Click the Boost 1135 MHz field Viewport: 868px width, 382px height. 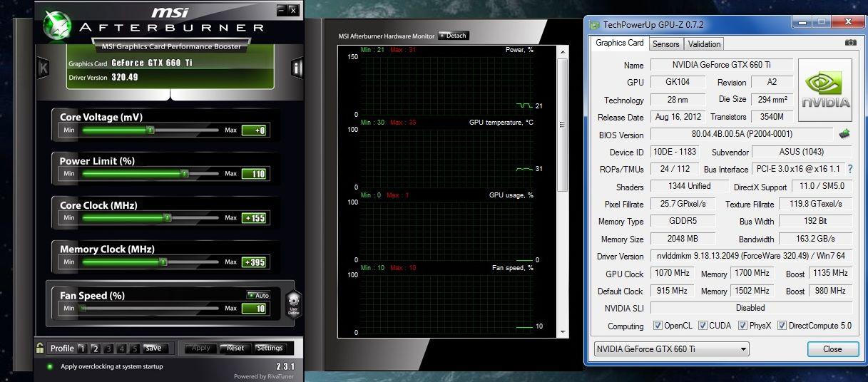click(x=830, y=274)
